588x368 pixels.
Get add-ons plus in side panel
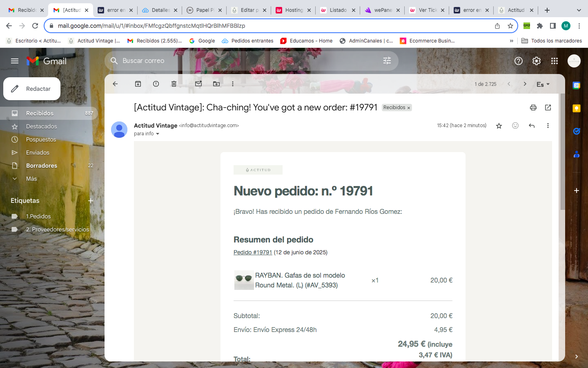point(577,191)
